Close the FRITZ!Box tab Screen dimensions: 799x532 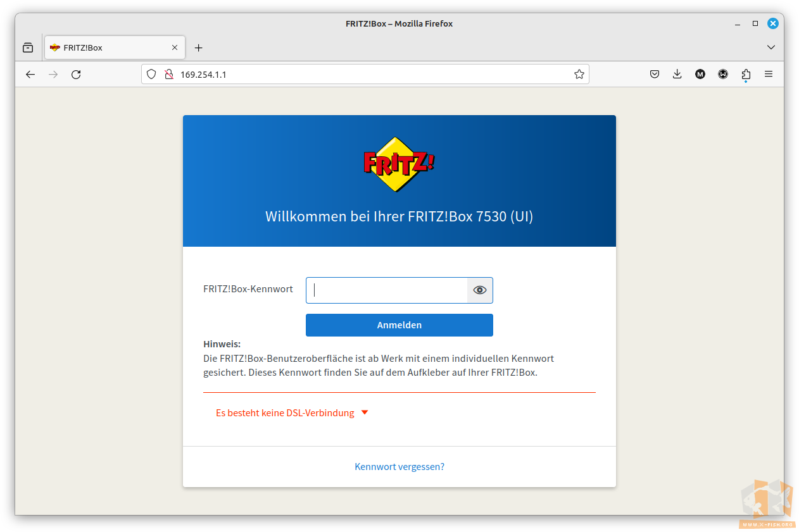click(175, 47)
